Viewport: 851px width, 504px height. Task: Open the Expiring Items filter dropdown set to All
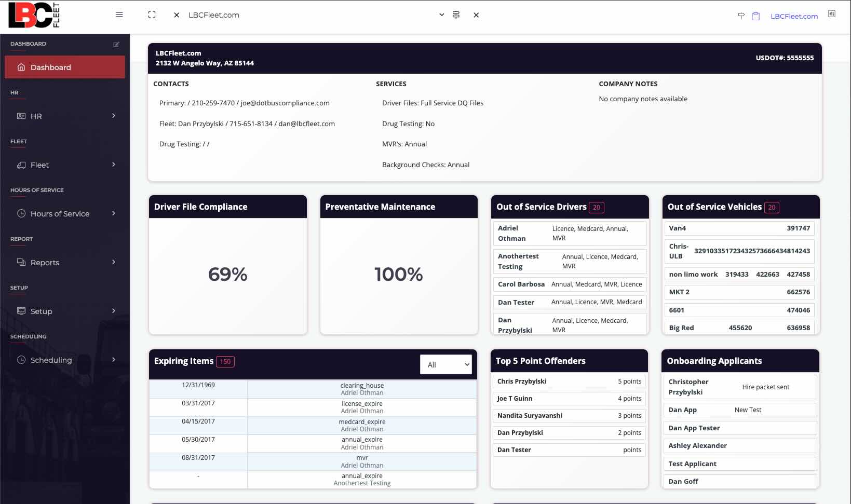tap(446, 364)
